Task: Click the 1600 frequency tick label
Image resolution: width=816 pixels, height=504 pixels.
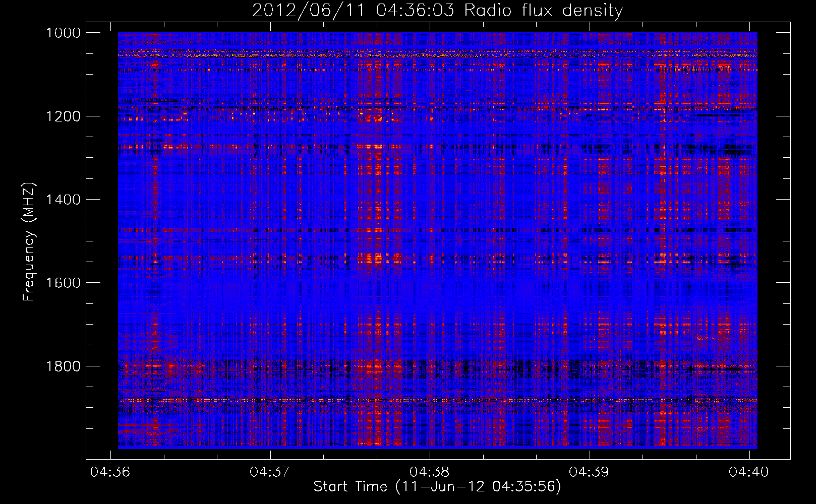Action: (x=63, y=283)
